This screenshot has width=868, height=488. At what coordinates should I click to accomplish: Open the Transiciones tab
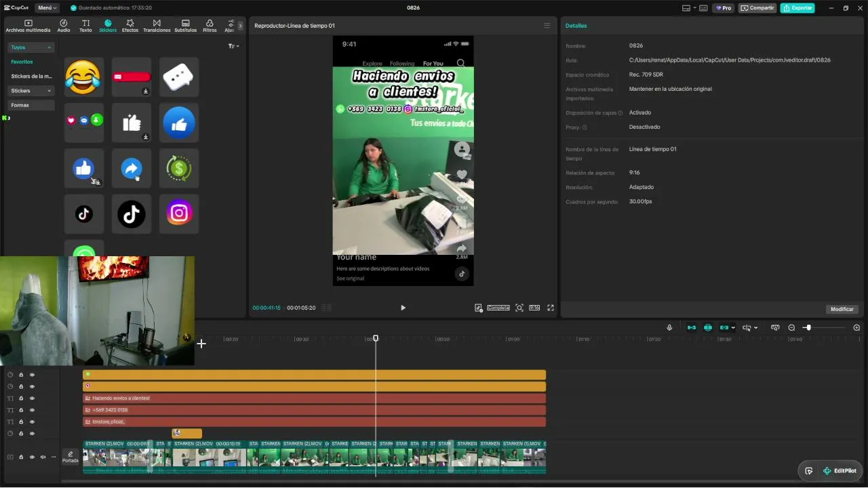[x=157, y=26]
